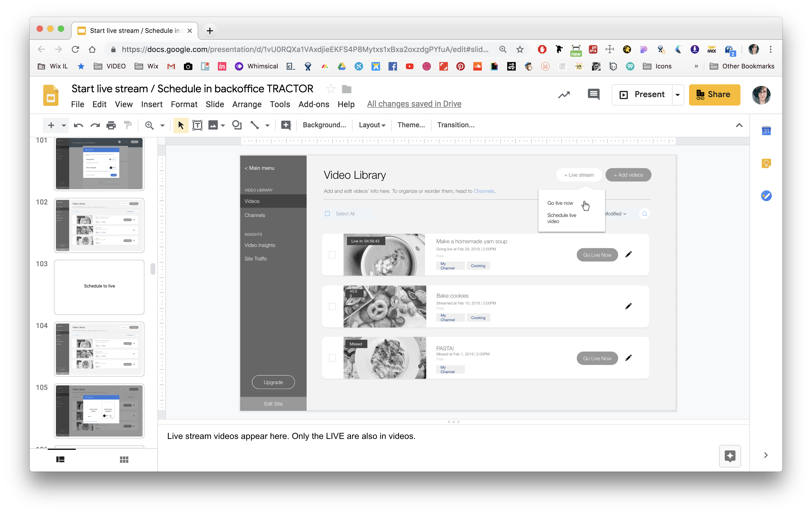Screen dimensions: 812x514
Task: Open comment history icon near Present
Action: pyautogui.click(x=593, y=94)
